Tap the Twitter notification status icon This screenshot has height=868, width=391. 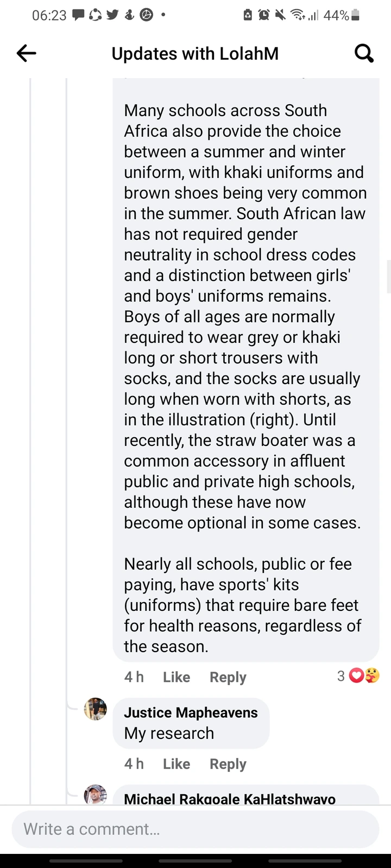coord(112,15)
